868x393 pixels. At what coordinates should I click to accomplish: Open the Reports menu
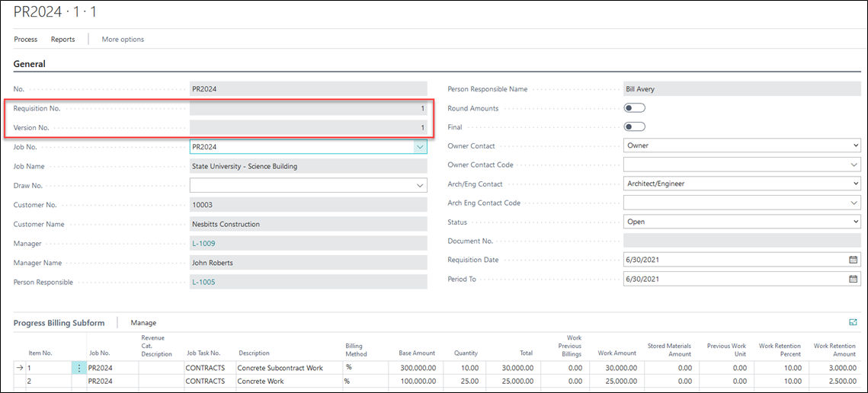point(62,39)
